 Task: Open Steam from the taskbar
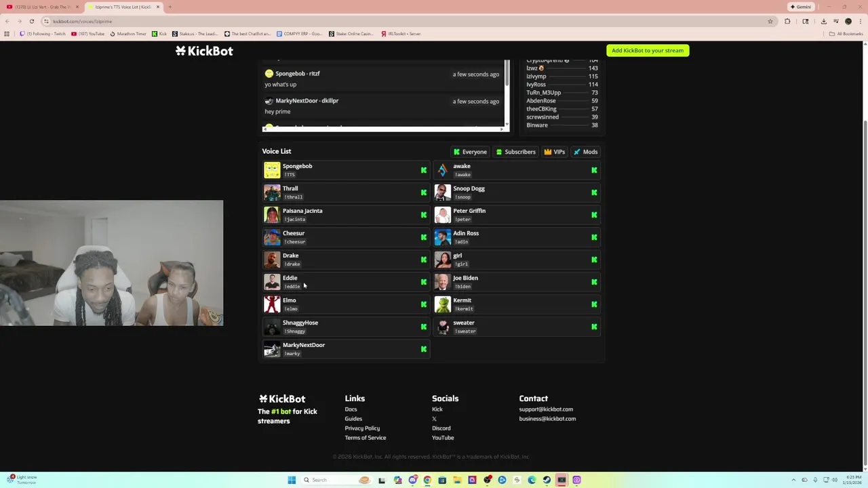click(x=547, y=480)
